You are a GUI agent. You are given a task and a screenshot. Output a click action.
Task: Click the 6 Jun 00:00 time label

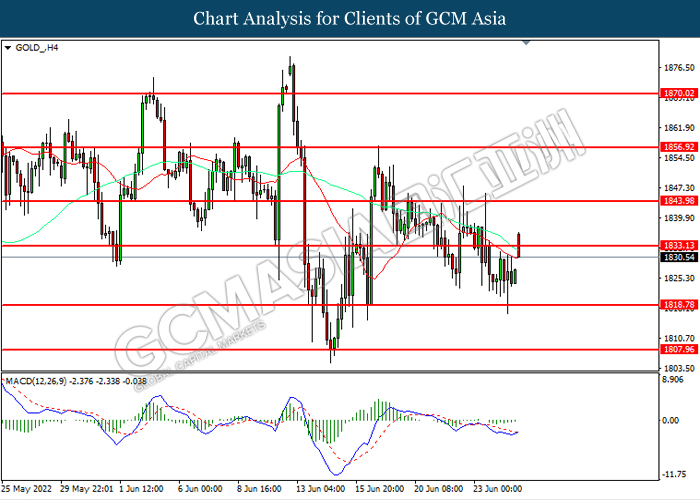[200, 489]
